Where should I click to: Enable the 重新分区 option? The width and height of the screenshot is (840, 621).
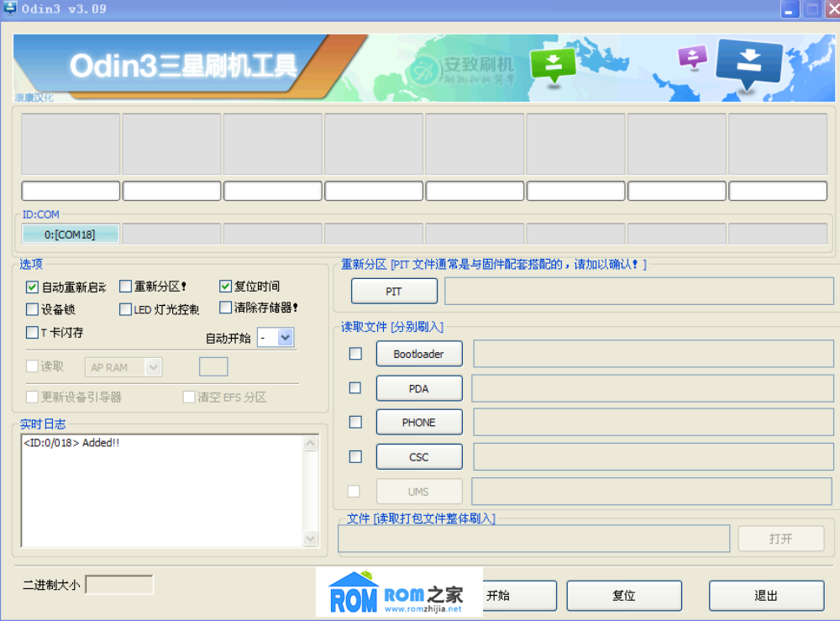pyautogui.click(x=124, y=287)
